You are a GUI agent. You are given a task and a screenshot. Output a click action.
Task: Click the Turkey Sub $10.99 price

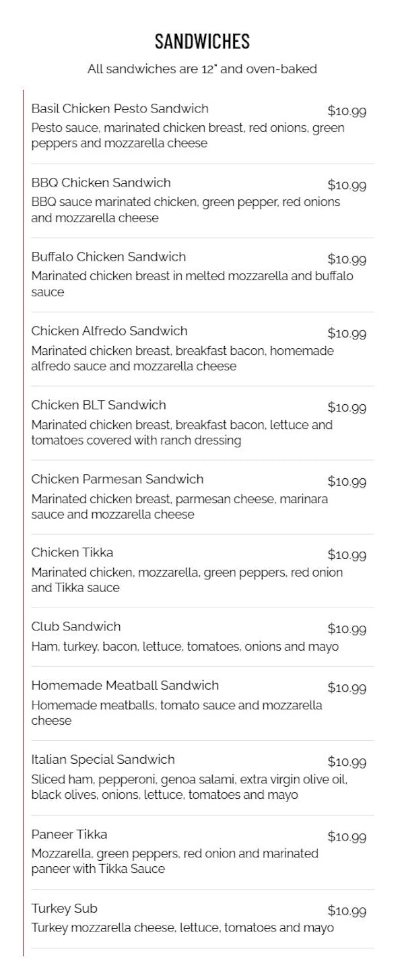(347, 911)
